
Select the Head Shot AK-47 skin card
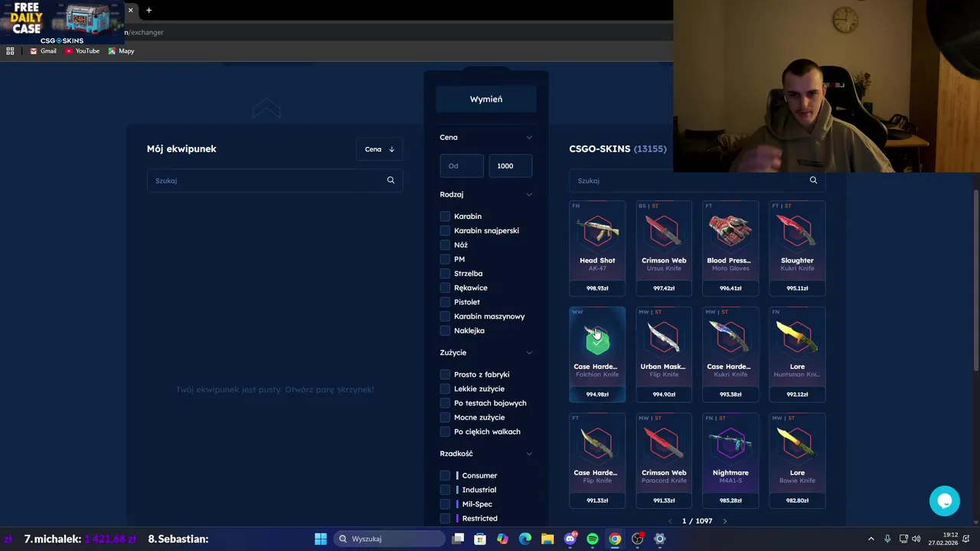[x=597, y=248]
